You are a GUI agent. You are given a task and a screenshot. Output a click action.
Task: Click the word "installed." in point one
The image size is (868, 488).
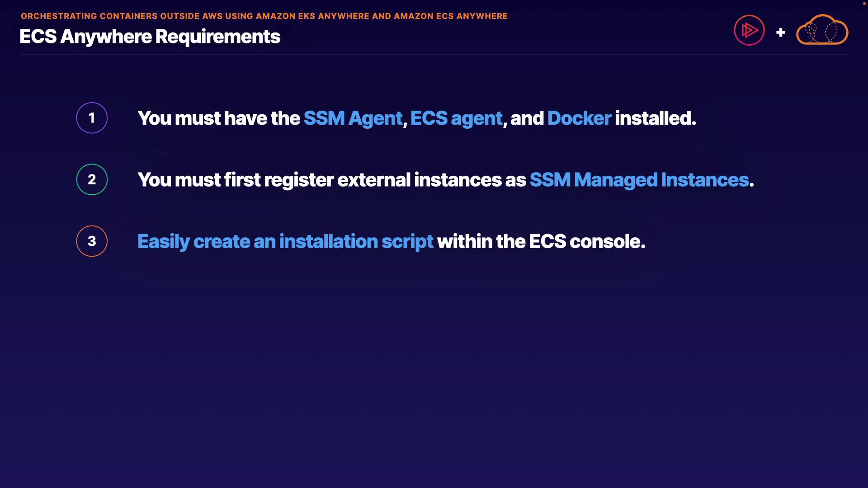coord(655,118)
